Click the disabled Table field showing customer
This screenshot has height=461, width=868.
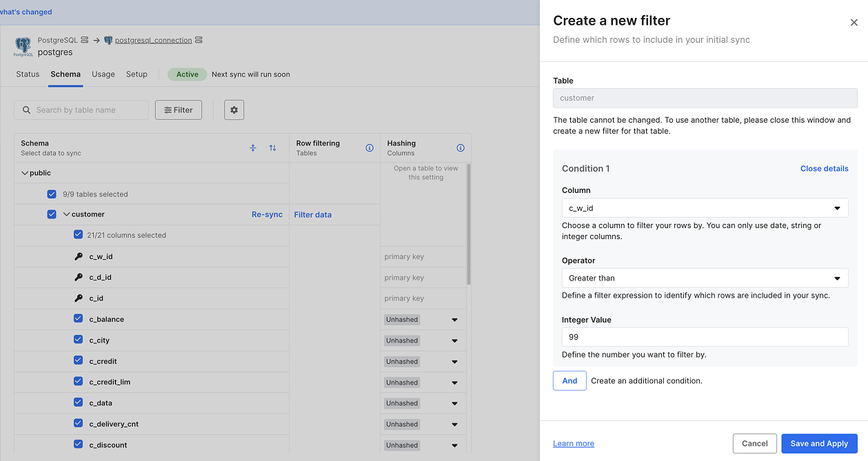click(x=705, y=98)
